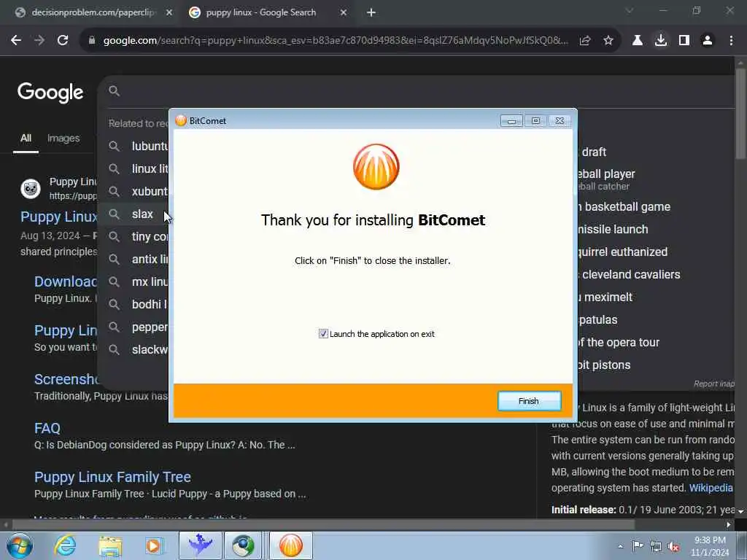
Task: Click the horizontal scrollbar of the Chrome page
Action: tap(324, 525)
